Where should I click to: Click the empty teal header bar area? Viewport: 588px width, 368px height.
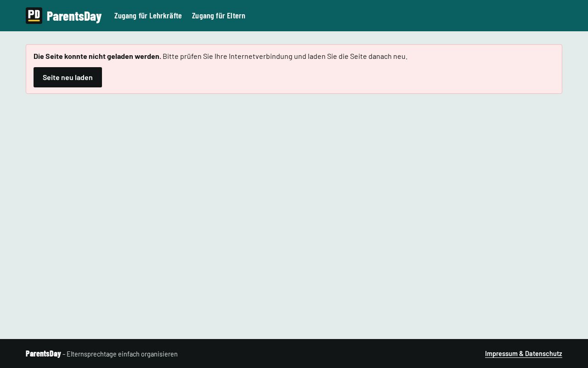click(413, 16)
